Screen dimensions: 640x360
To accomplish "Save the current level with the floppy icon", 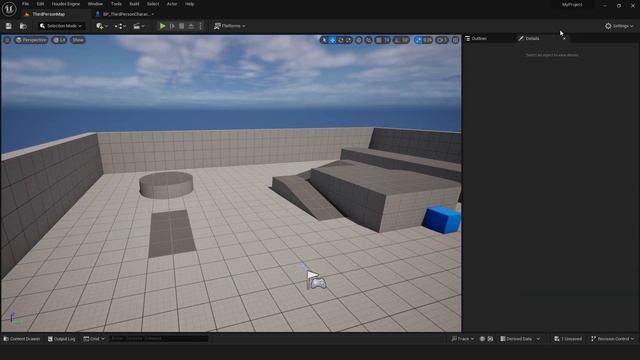I will point(9,26).
